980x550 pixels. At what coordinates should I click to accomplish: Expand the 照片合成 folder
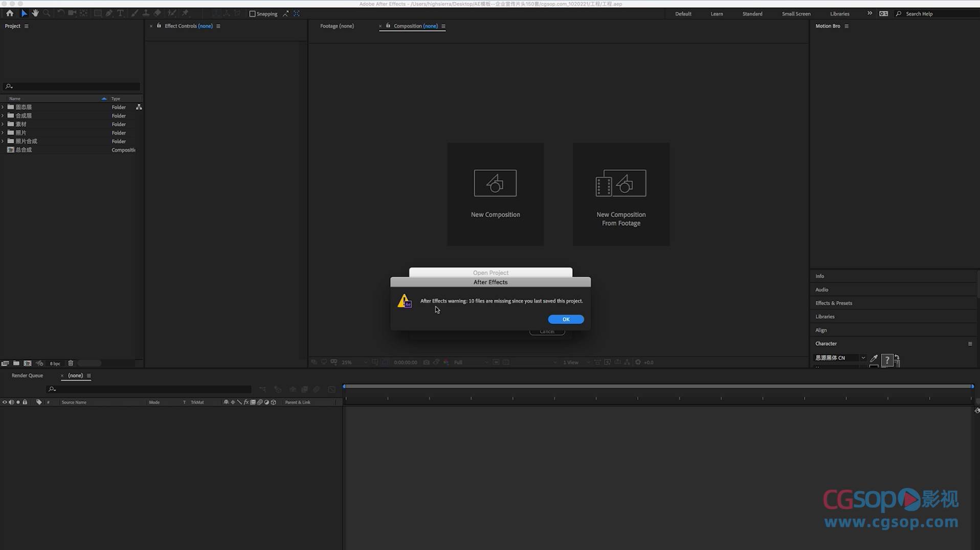[x=3, y=141]
